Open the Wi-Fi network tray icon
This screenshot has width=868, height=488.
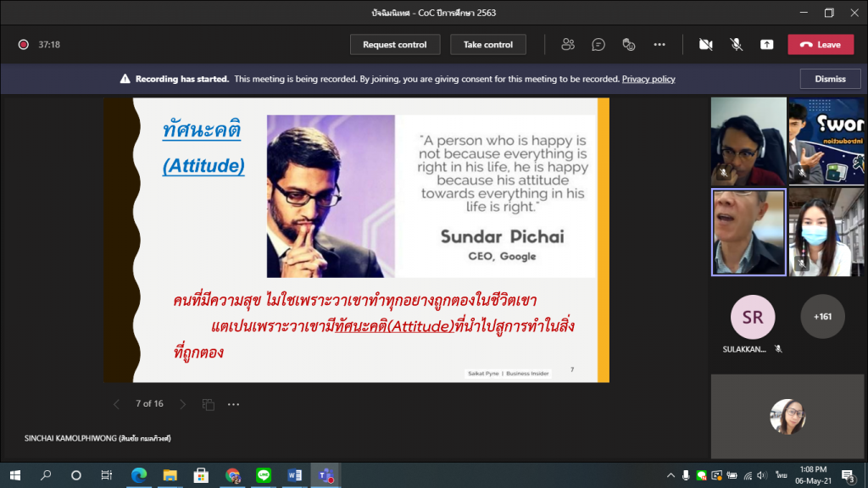click(x=748, y=475)
